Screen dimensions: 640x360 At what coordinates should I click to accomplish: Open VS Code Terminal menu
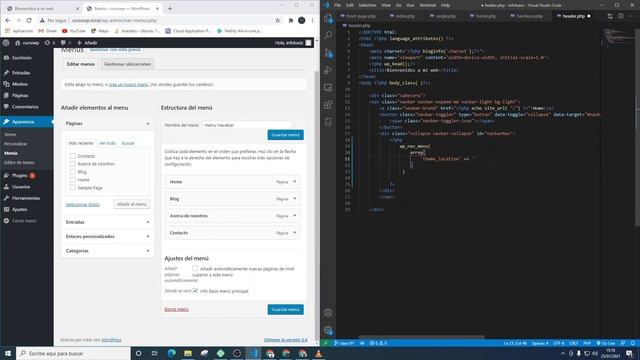click(x=428, y=5)
